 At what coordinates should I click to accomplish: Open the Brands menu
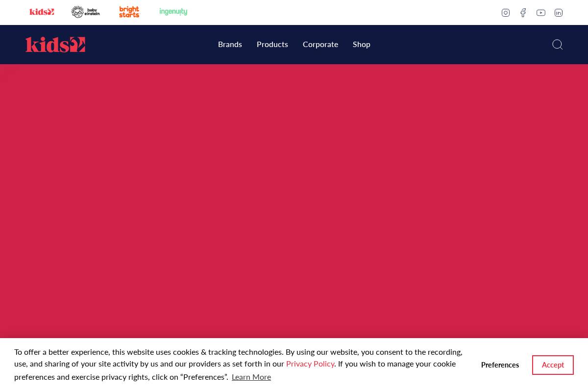(x=230, y=45)
